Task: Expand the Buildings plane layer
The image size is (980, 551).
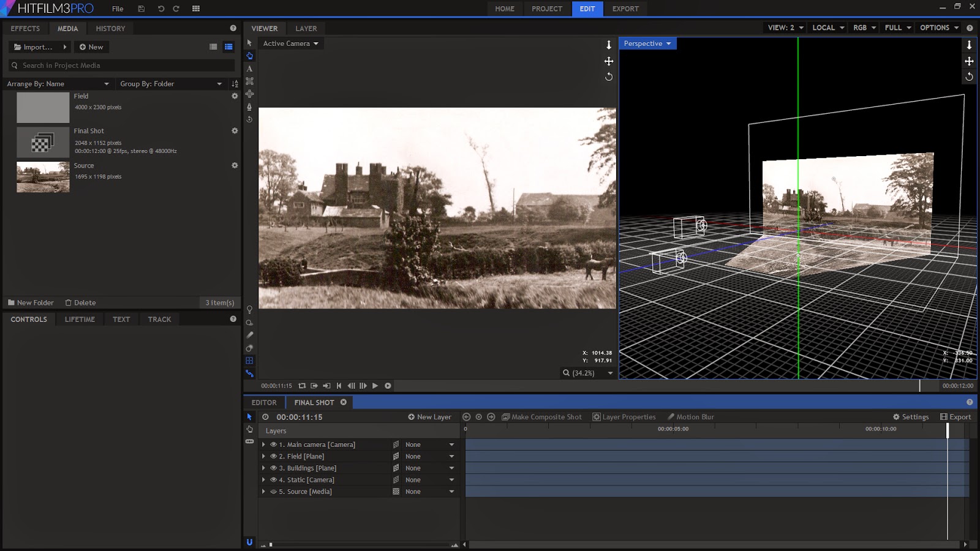Action: tap(264, 468)
